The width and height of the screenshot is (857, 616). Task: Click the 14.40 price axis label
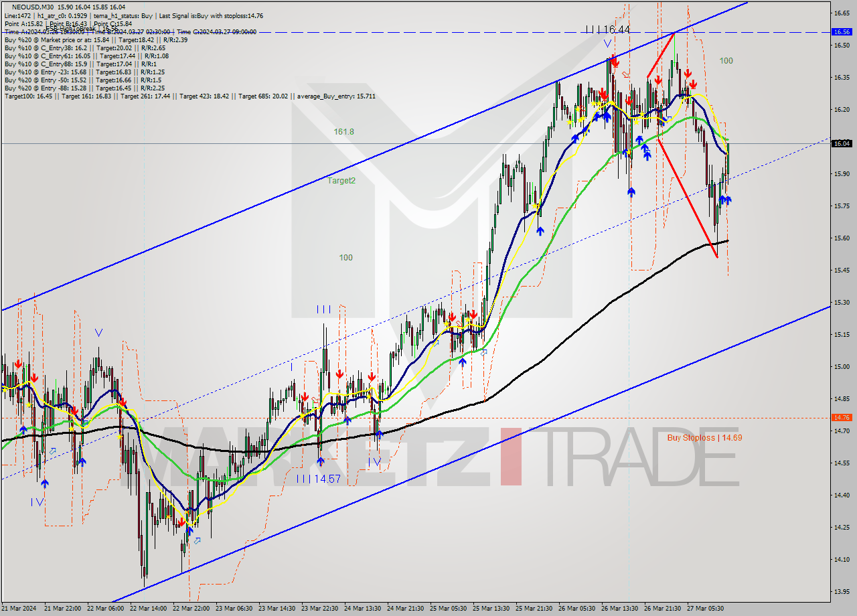[x=842, y=495]
